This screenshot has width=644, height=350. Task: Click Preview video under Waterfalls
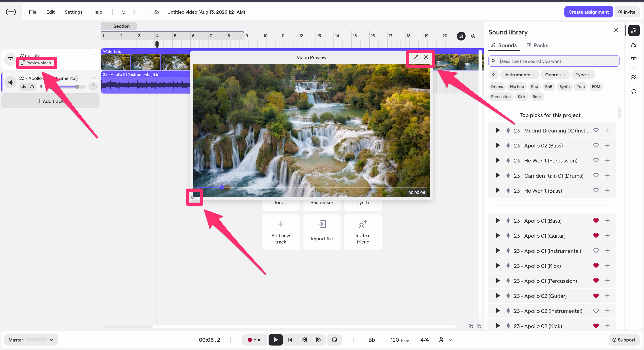[36, 63]
